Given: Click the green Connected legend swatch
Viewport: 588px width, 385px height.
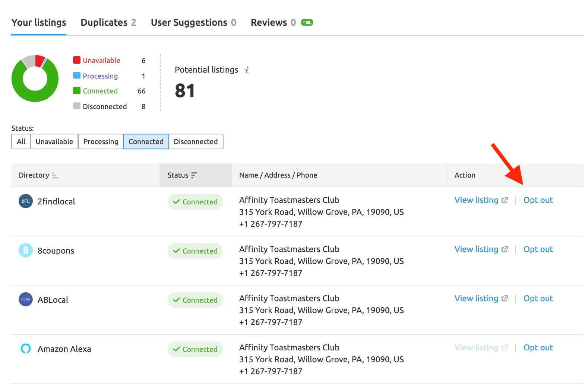Looking at the screenshot, I should (77, 90).
